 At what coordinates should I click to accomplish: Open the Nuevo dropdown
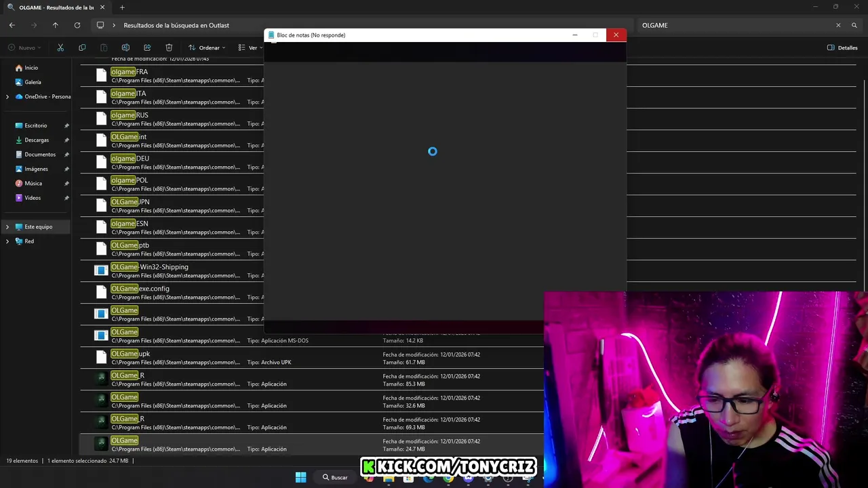pyautogui.click(x=25, y=47)
